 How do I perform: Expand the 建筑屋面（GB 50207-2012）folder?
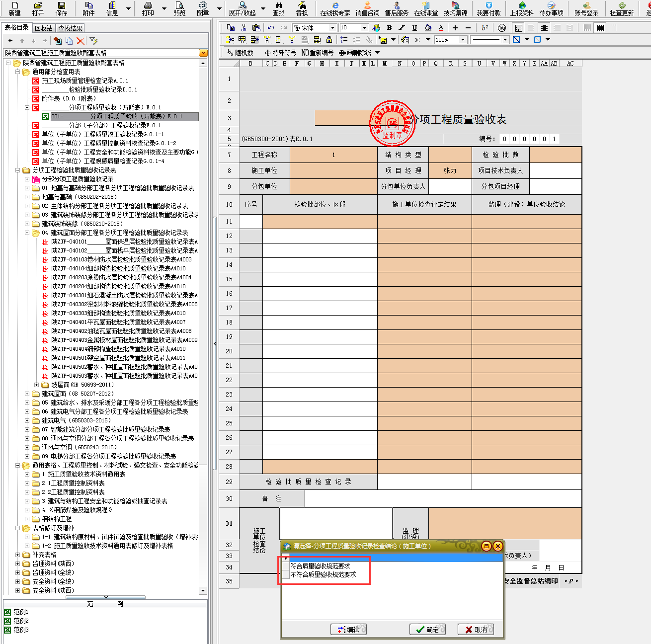pos(27,394)
